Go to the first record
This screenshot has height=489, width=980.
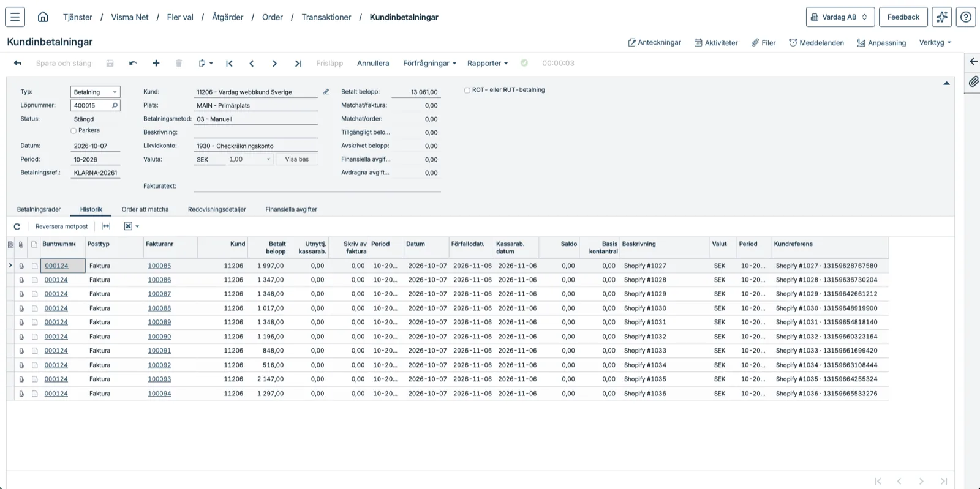(229, 63)
